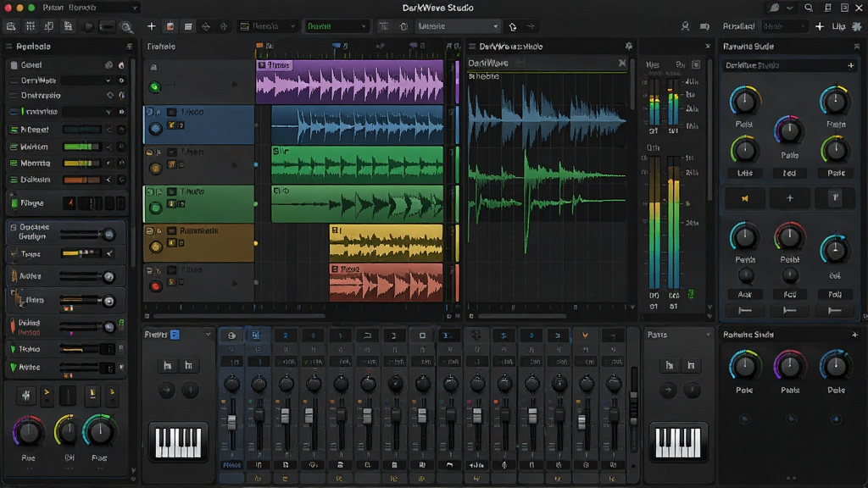Click the hamburger icon in left panel header
Viewport: 868px width, 488px height.
(x=8, y=47)
